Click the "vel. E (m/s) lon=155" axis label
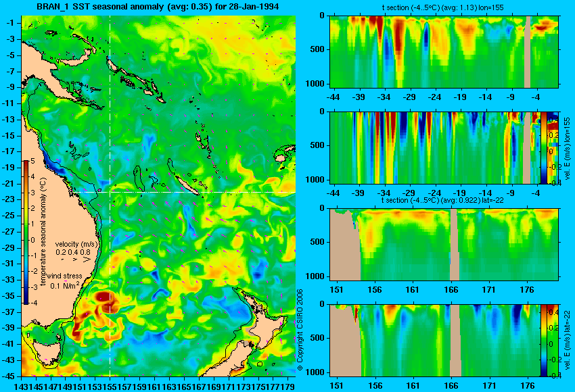The height and width of the screenshot is (392, 575). pos(568,149)
